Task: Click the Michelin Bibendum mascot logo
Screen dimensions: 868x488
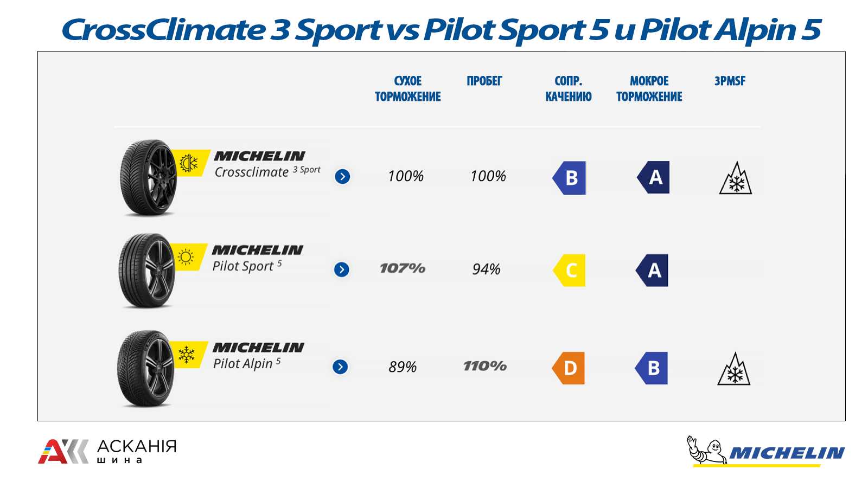Action: (x=707, y=451)
